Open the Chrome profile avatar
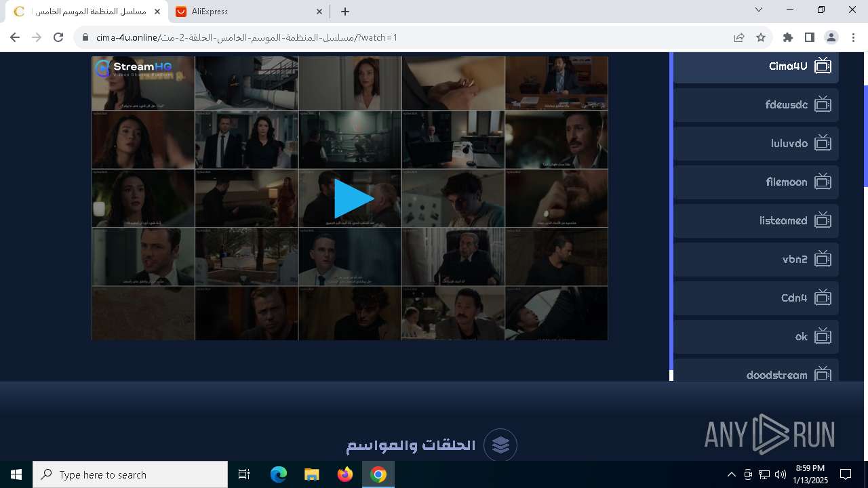The width and height of the screenshot is (868, 488). (x=831, y=37)
